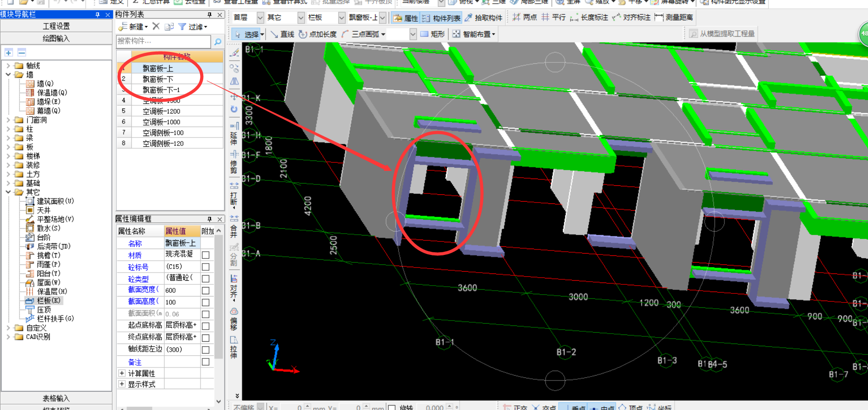This screenshot has height=410, width=868.
Task: Select the Offset (偏移) tool
Action: (234, 319)
